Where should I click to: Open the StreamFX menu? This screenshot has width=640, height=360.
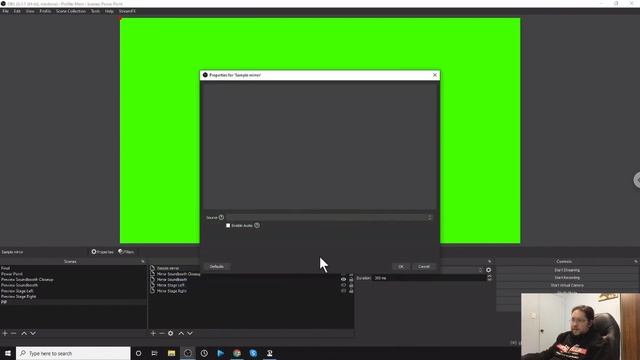tap(127, 11)
